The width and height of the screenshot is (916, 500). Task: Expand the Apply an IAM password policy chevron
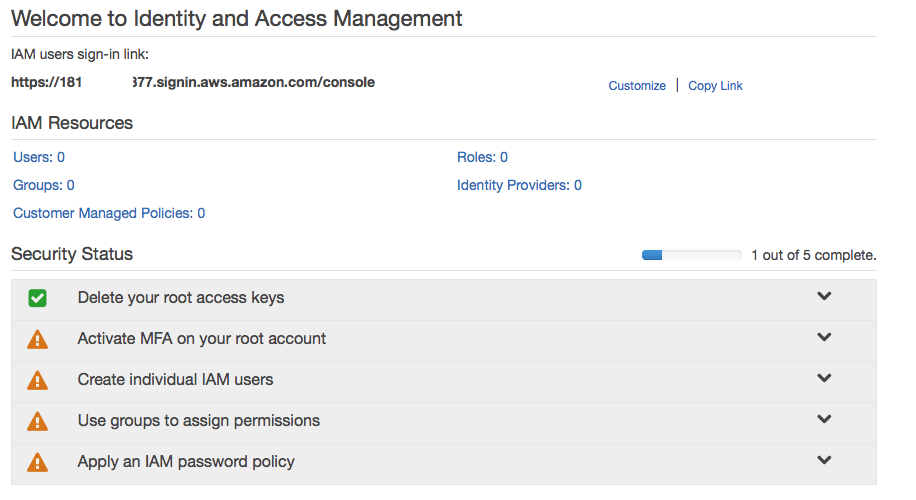[x=824, y=460]
